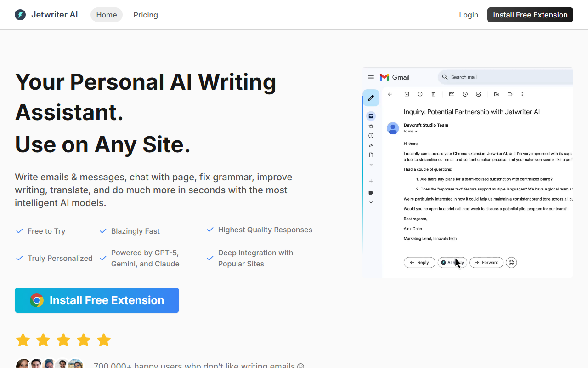Screen dimensions: 588x368
Task: Delete the email with the trash icon
Action: click(x=433, y=94)
